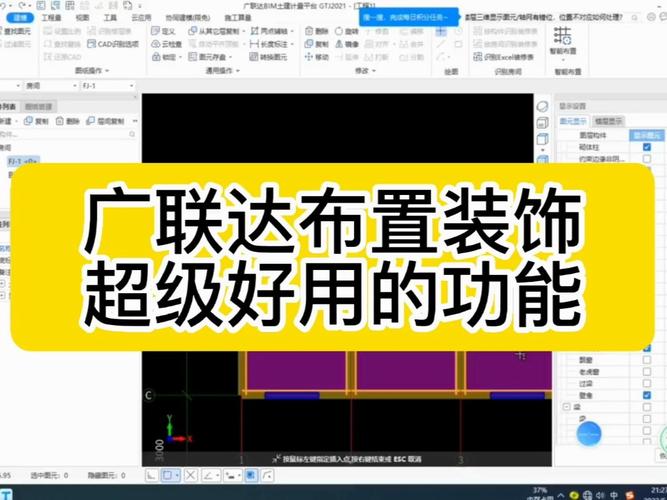The image size is (667, 500).
Task: Switch to the 建模 ribbon tab
Action: (x=20, y=17)
